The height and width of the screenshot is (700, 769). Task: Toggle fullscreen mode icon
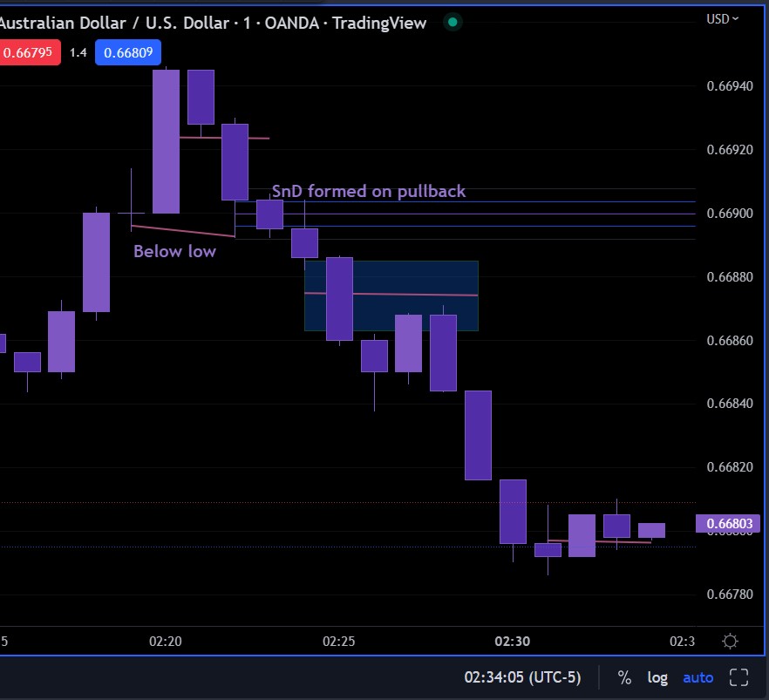tap(738, 677)
